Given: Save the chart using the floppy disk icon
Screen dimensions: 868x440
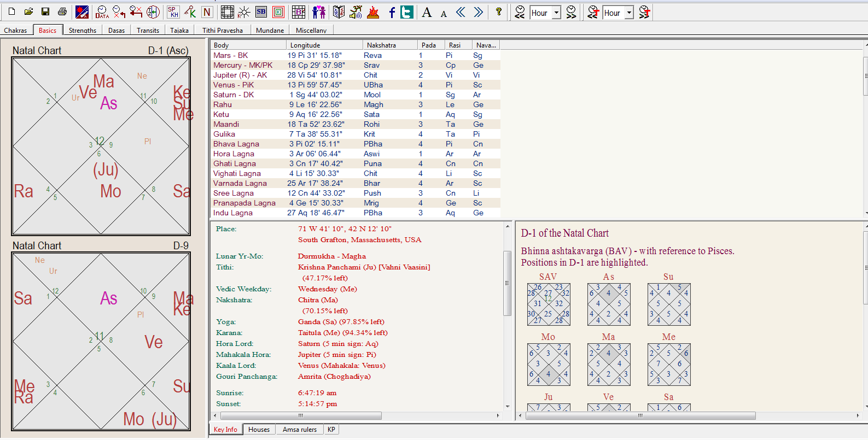Looking at the screenshot, I should (x=45, y=12).
